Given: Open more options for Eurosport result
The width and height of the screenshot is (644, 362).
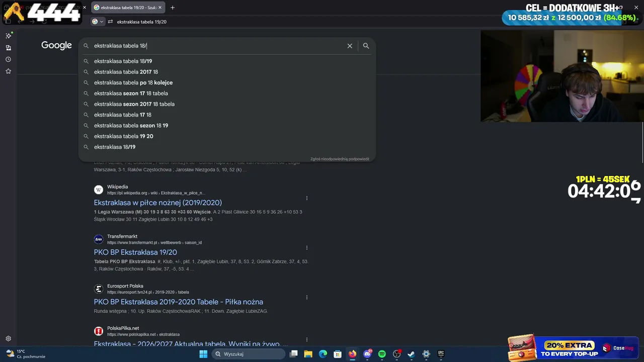Looking at the screenshot, I should (x=307, y=298).
